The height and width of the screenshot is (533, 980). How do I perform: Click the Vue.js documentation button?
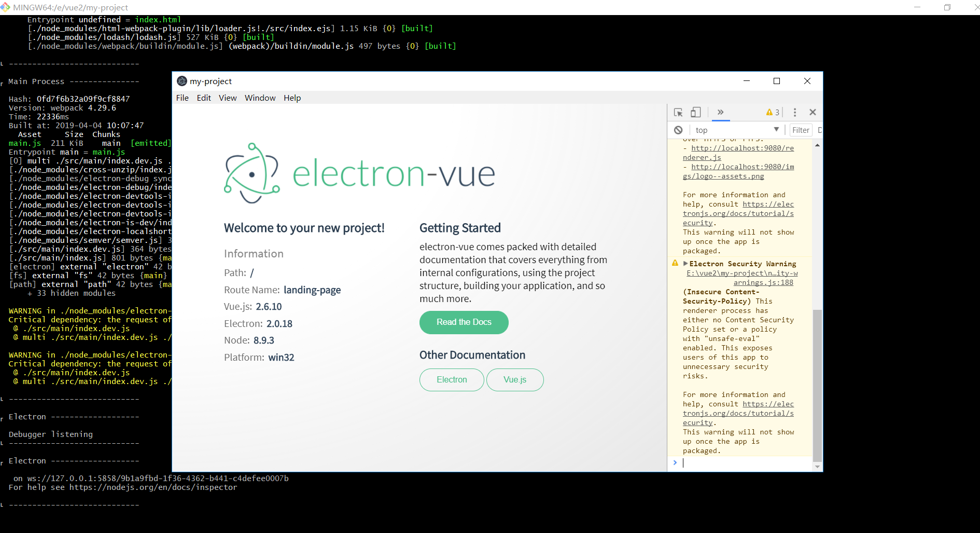[x=514, y=379]
